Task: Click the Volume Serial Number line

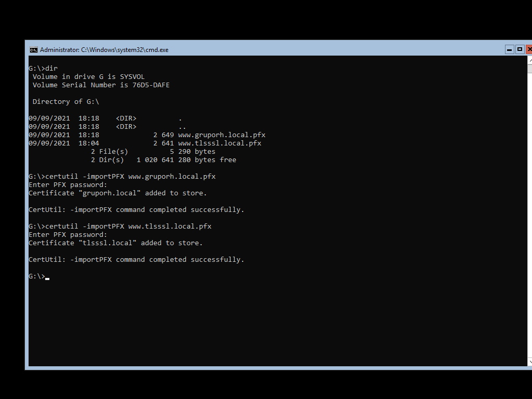Action: point(101,85)
